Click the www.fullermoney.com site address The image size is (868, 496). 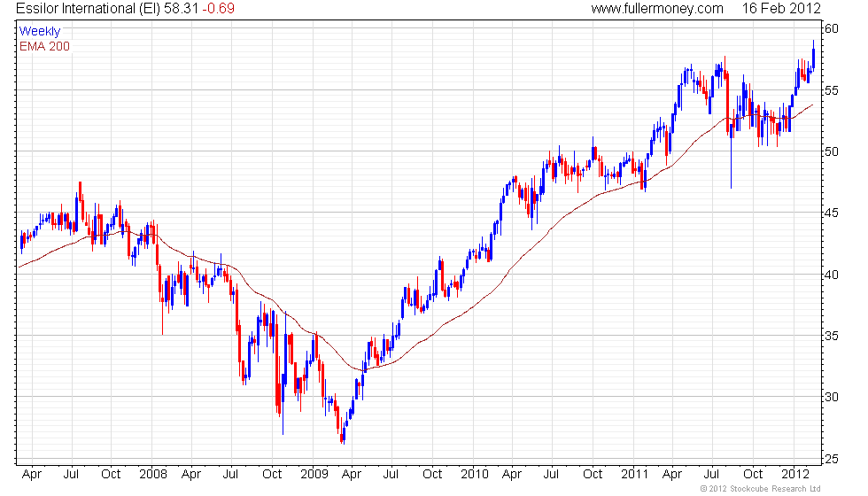(x=657, y=8)
